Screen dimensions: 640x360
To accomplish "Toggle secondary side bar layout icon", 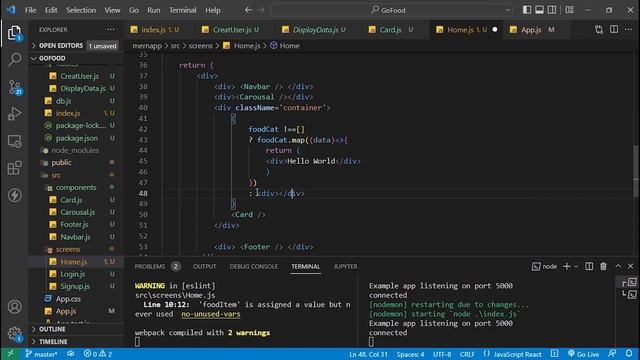I will [x=552, y=10].
